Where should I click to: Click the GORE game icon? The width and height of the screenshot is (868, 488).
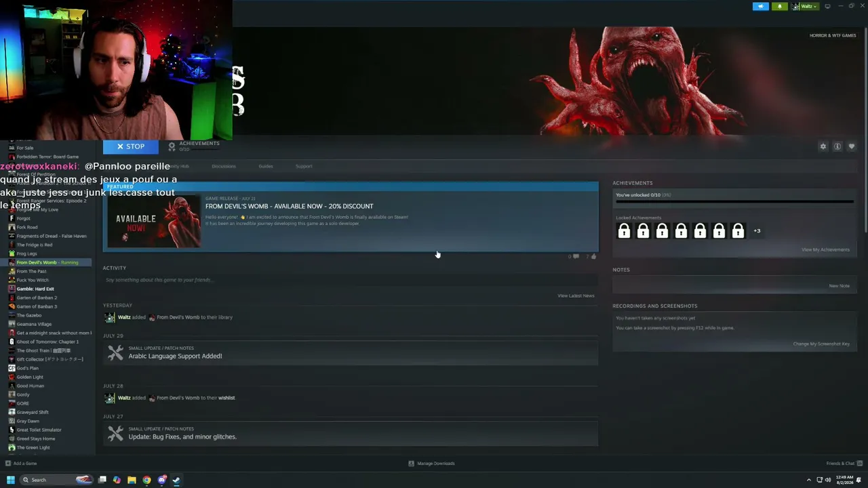point(12,403)
